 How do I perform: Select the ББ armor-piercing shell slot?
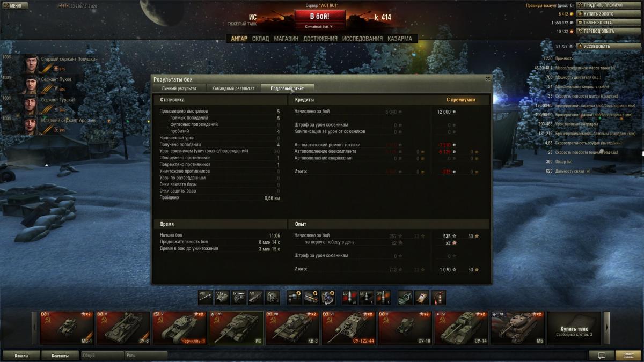[349, 297]
